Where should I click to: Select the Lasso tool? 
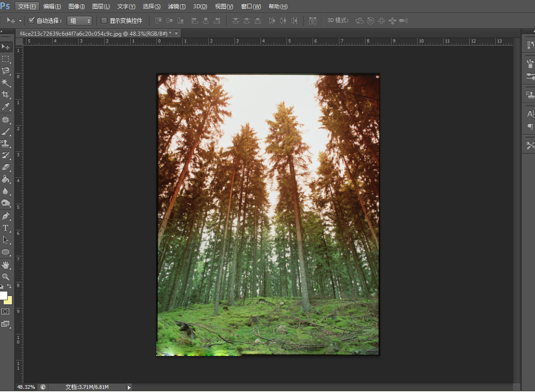(x=5, y=71)
